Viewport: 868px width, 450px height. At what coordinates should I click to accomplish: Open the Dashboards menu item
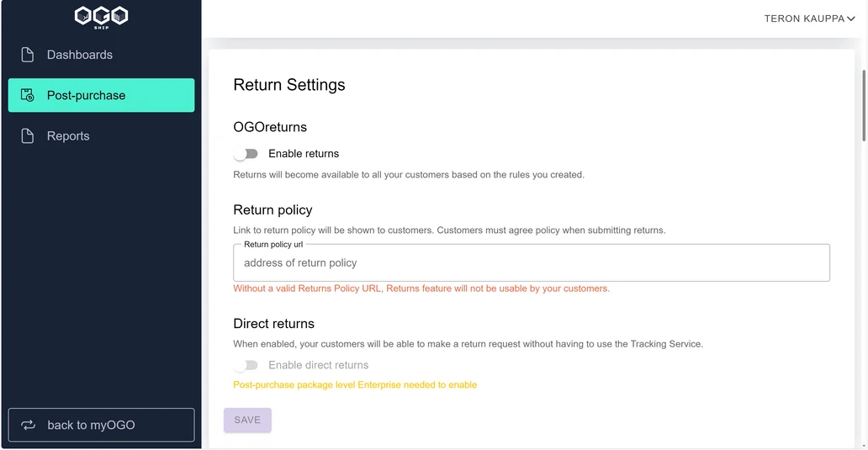(101, 55)
